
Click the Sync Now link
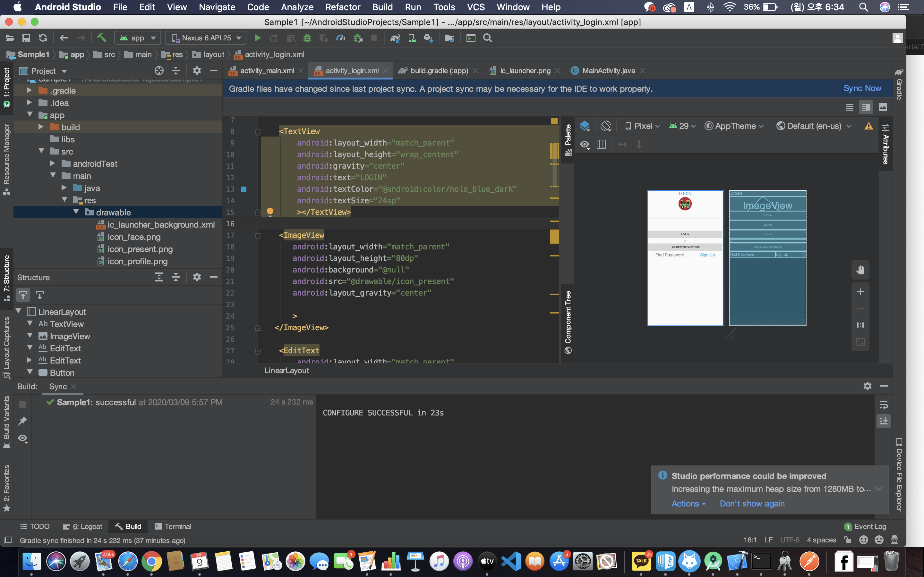(x=862, y=88)
